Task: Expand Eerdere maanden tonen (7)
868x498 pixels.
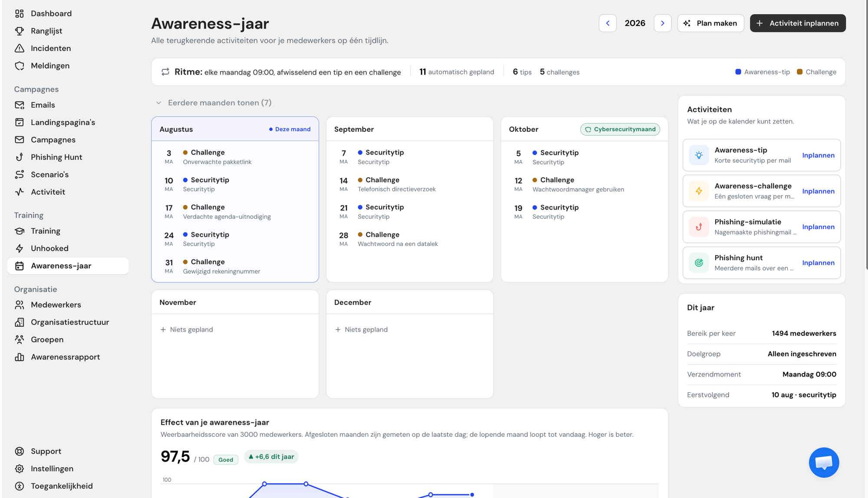Action: [x=214, y=103]
